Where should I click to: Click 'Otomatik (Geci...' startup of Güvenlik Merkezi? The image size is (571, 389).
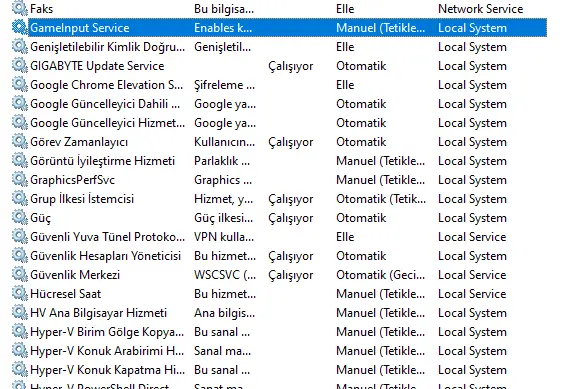381,275
